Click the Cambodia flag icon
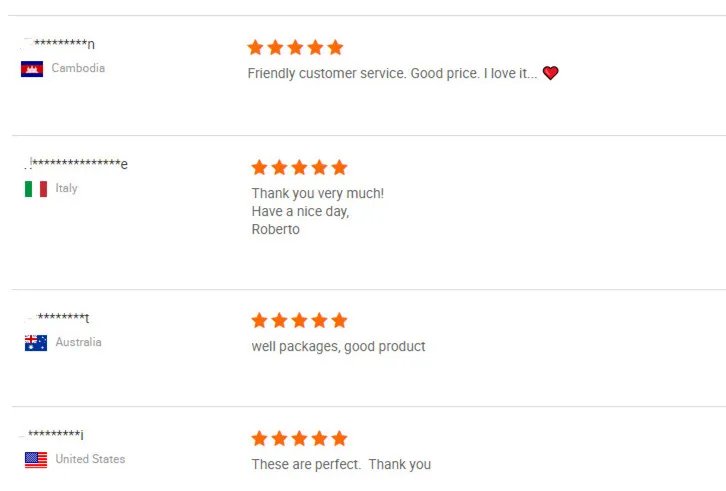Image resolution: width=726 pixels, height=491 pixels. tap(32, 69)
